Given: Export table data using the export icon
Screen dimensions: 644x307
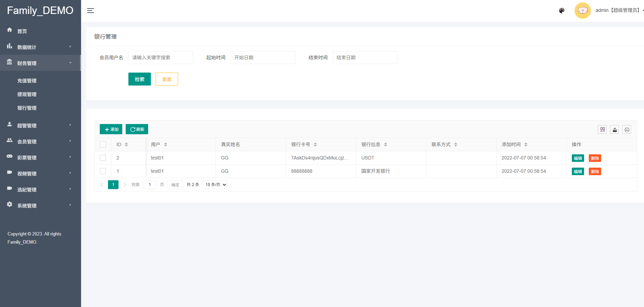Looking at the screenshot, I should click(x=614, y=129).
